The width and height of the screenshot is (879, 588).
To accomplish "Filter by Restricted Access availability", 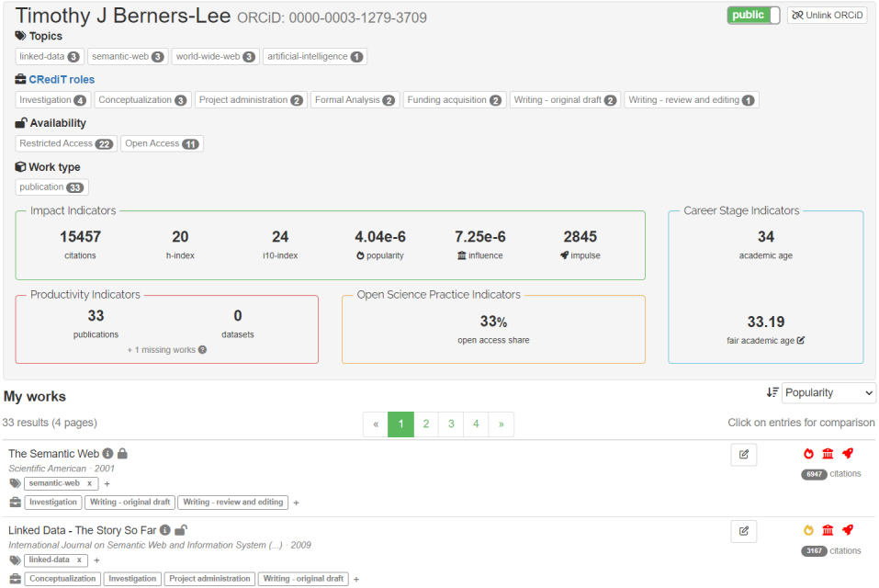I will click(x=66, y=143).
